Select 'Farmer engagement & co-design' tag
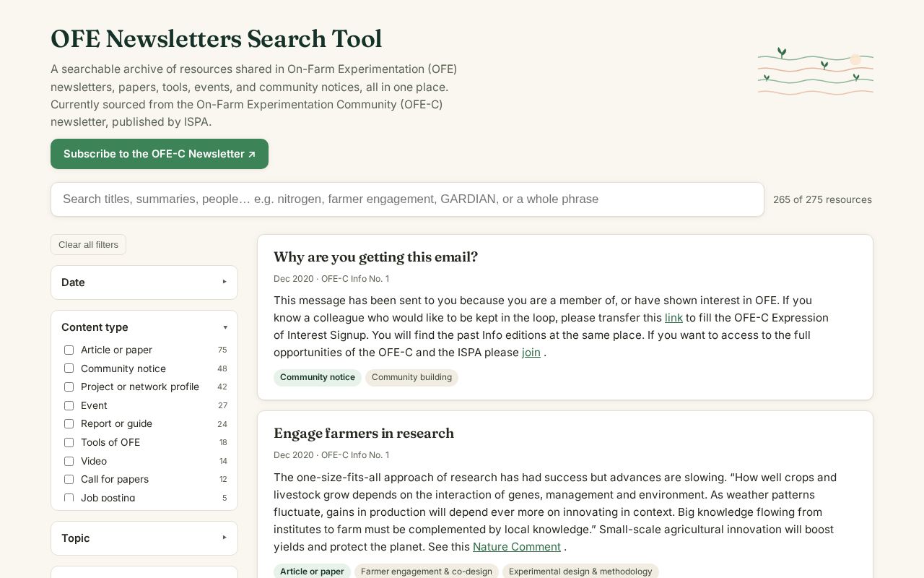 [x=427, y=571]
